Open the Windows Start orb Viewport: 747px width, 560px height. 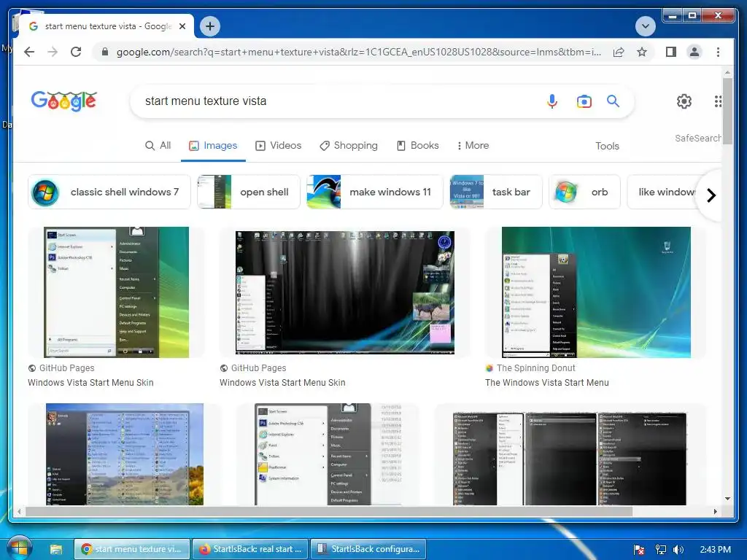click(x=18, y=548)
